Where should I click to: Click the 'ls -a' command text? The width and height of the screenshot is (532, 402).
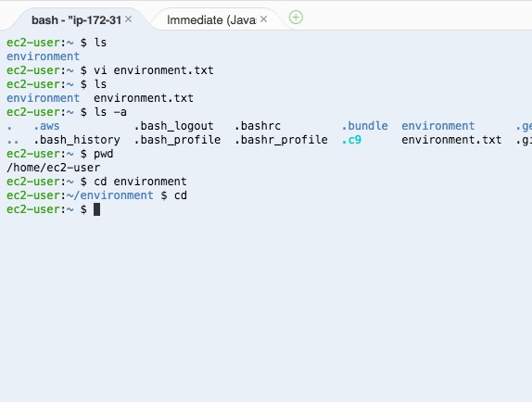pos(110,112)
